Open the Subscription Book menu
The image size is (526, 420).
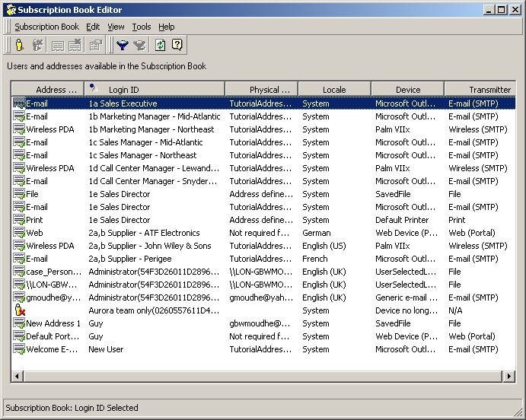tap(46, 27)
